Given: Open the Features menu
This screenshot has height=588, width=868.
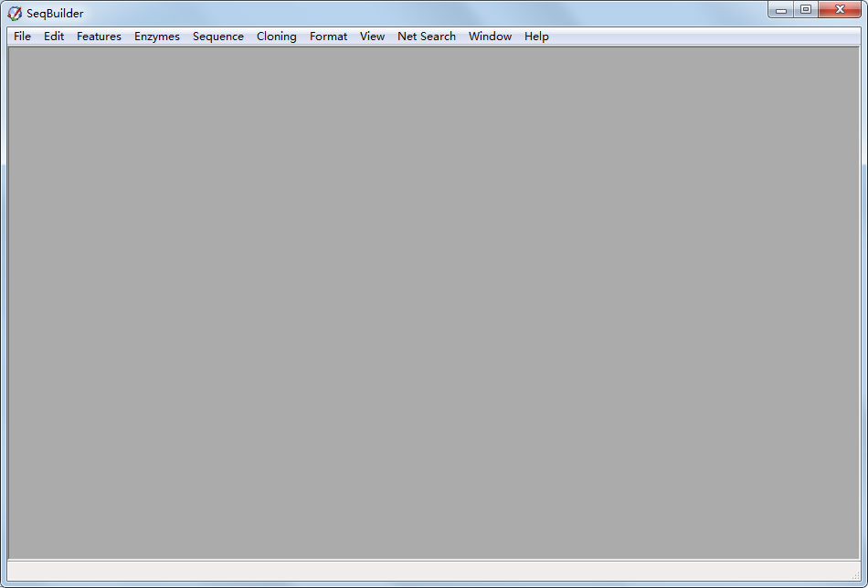Looking at the screenshot, I should [x=99, y=37].
